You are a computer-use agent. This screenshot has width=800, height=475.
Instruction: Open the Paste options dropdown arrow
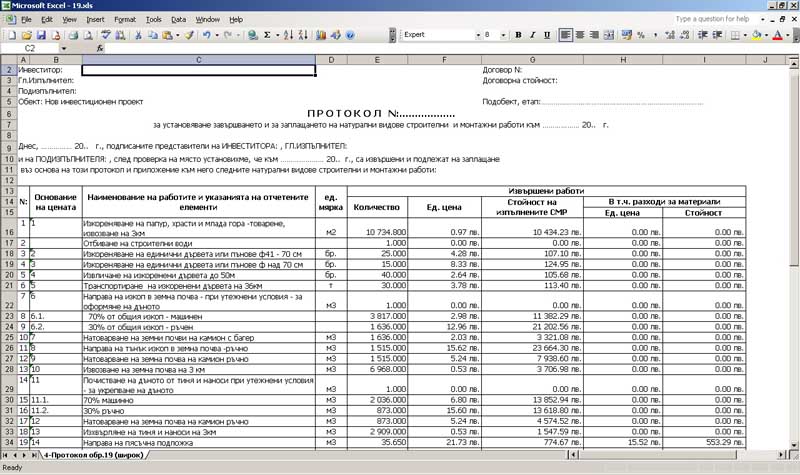tap(178, 35)
